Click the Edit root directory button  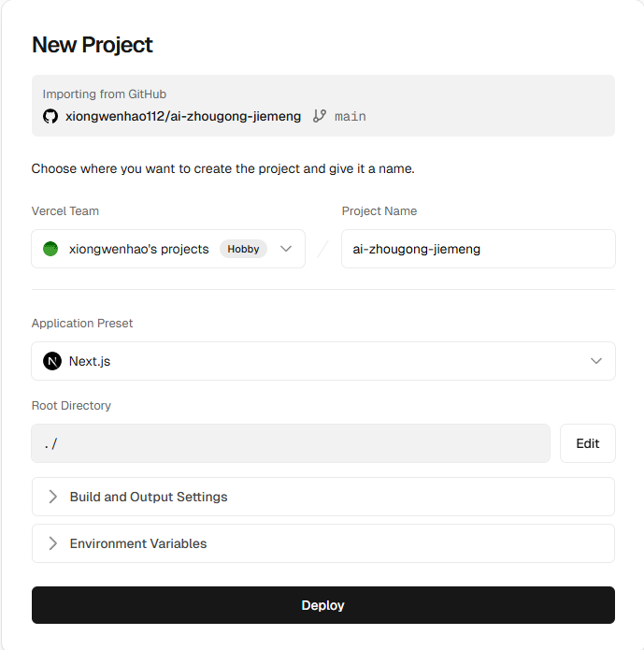(x=587, y=443)
